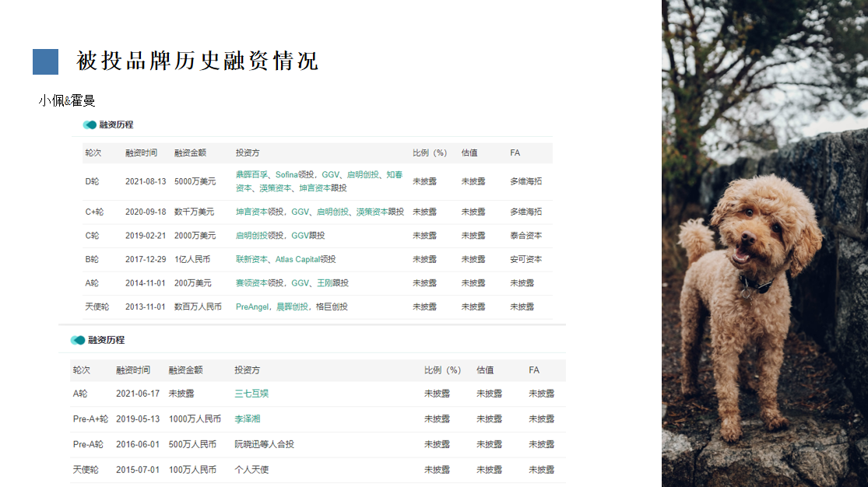Click the 小佩&霍曼 brand label
868x487 pixels.
click(67, 101)
